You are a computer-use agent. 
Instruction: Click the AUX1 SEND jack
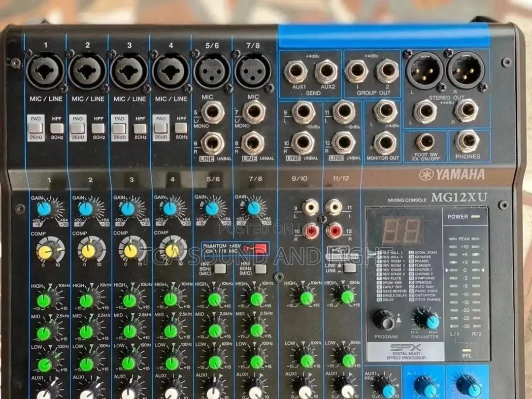pyautogui.click(x=296, y=71)
